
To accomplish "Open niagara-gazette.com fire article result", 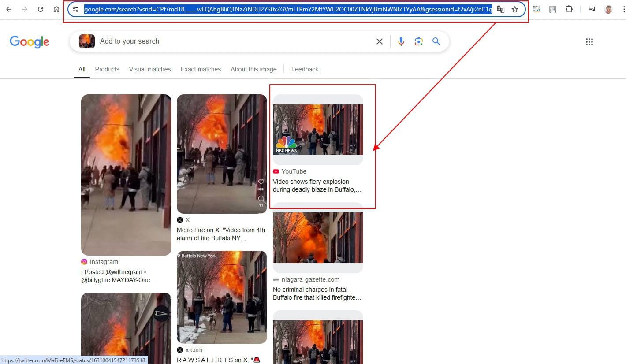I will (317, 293).
